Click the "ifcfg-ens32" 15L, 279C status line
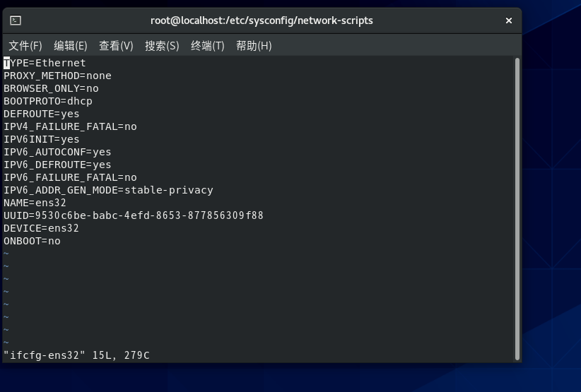 (x=76, y=355)
